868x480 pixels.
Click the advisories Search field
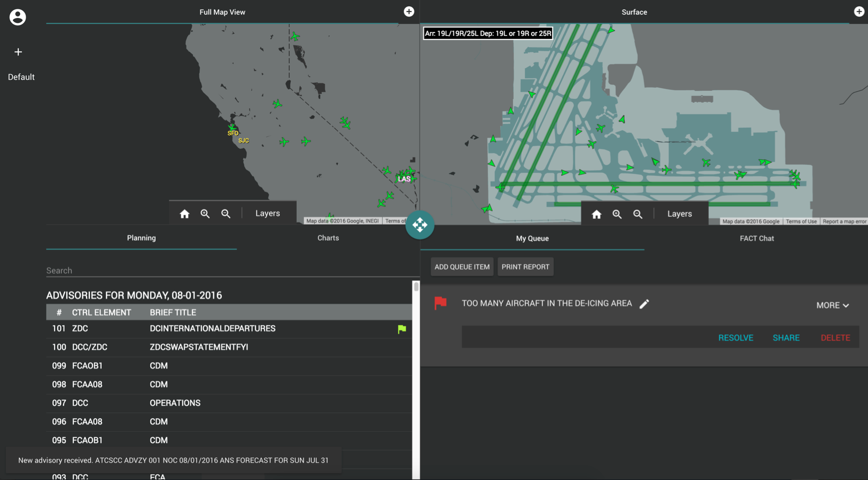pyautogui.click(x=230, y=271)
